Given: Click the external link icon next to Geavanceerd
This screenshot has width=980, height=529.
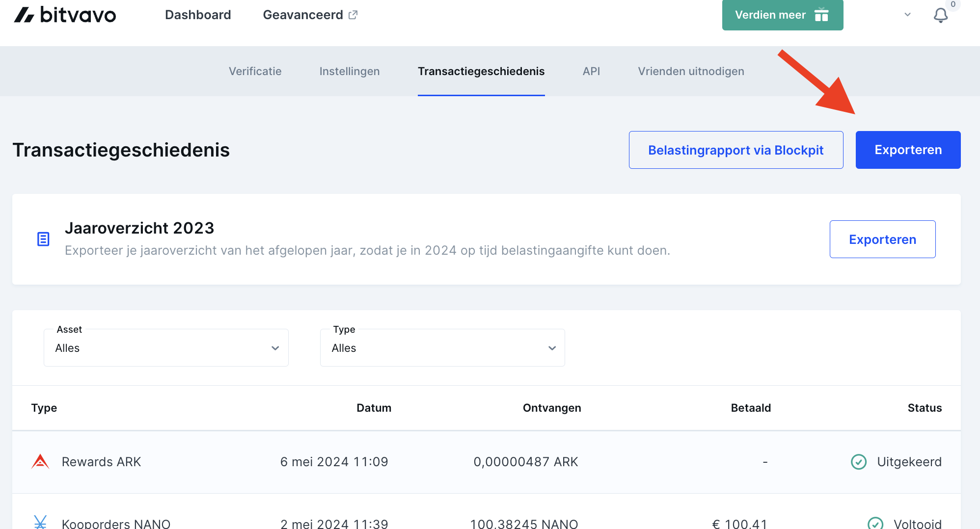Looking at the screenshot, I should click(x=354, y=15).
